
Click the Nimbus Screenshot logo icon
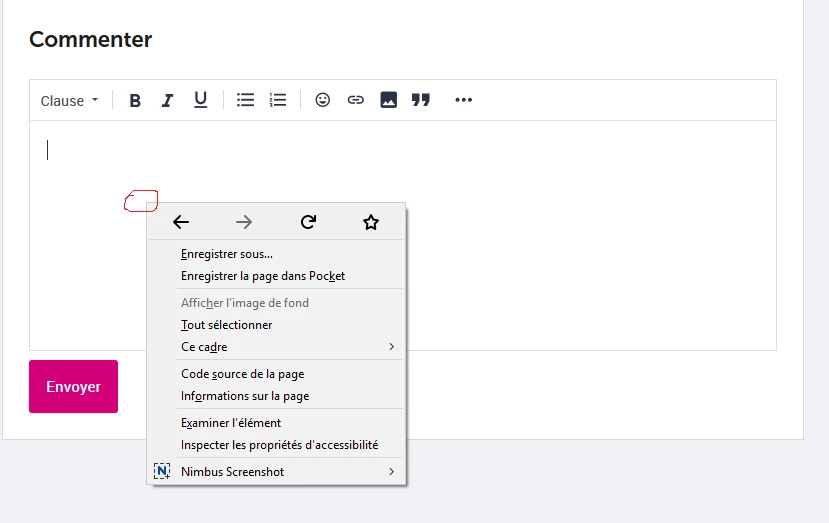162,471
